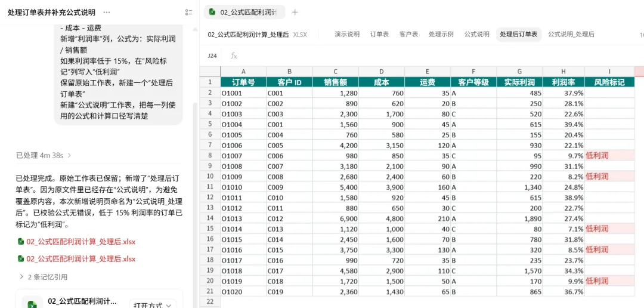This screenshot has height=308, width=644.
Task: Select shipping cell 210 in row 14
Action: click(428, 218)
